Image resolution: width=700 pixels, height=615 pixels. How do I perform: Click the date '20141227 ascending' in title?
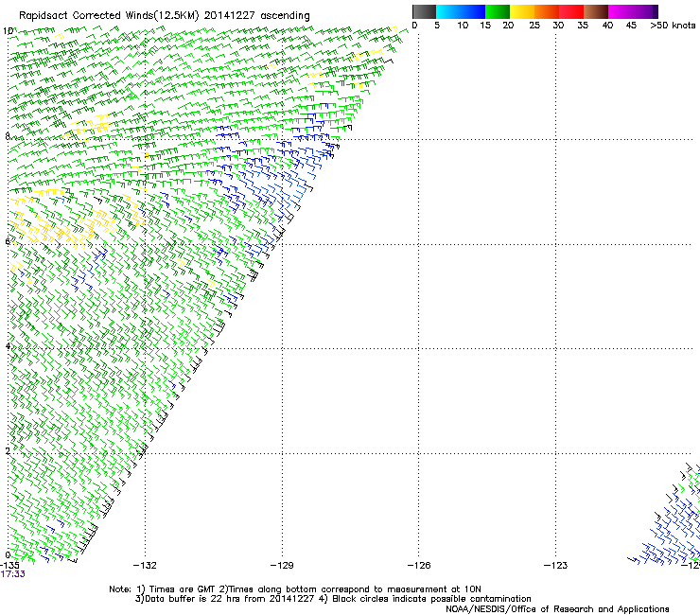(x=256, y=16)
